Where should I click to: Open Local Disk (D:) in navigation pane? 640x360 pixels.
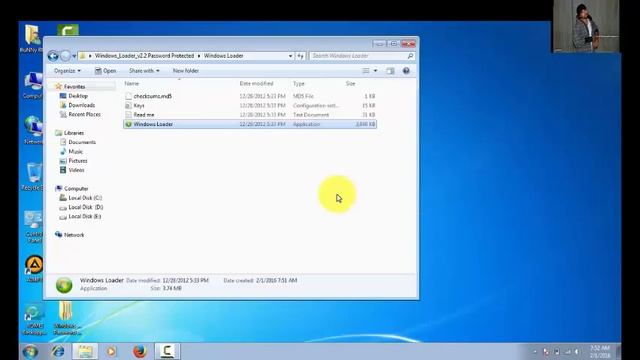(86, 208)
